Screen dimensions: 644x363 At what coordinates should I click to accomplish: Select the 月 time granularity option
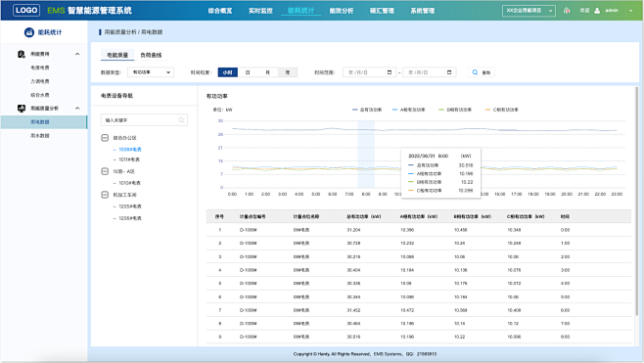click(x=267, y=72)
